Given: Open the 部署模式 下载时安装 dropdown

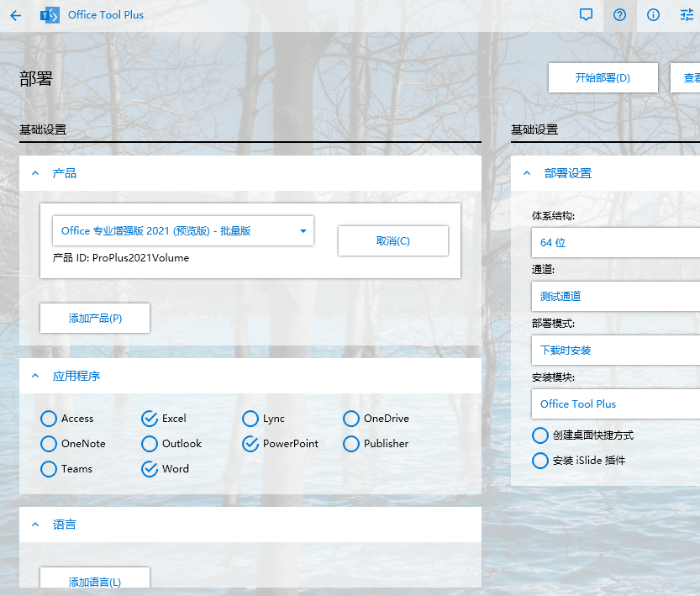Looking at the screenshot, I should [616, 350].
